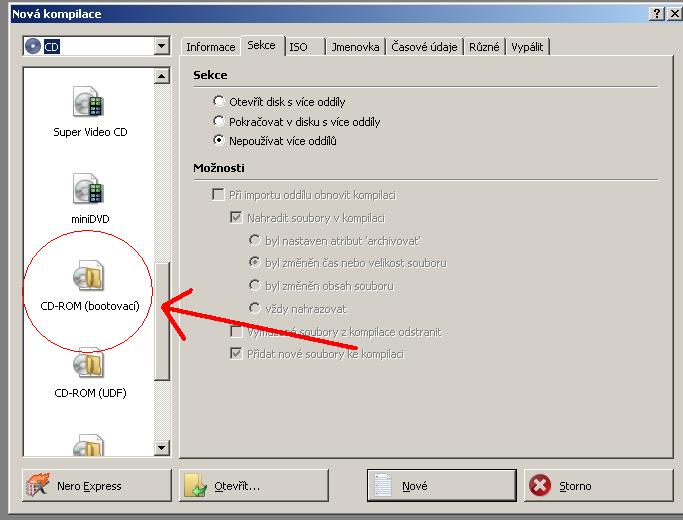The height and width of the screenshot is (520, 683).
Task: Click the flame icon on Nero Express button
Action: (37, 485)
